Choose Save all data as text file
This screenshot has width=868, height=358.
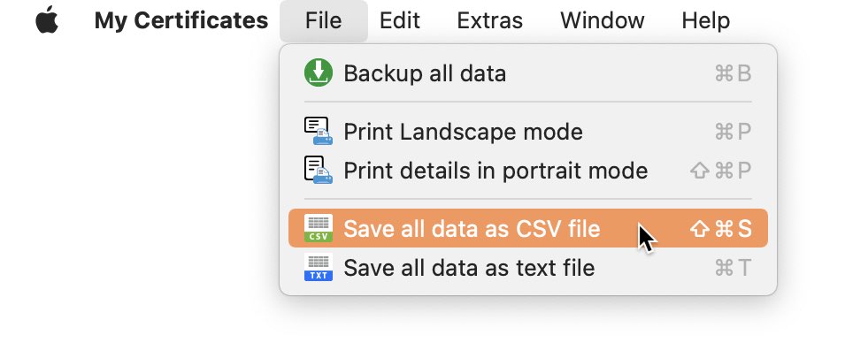pyautogui.click(x=528, y=267)
